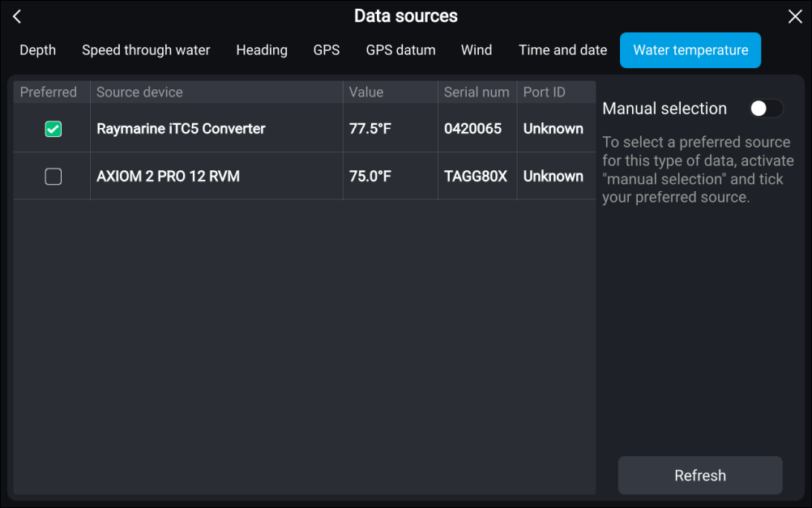Image resolution: width=812 pixels, height=508 pixels.
Task: Select the Heading tab
Action: click(262, 50)
